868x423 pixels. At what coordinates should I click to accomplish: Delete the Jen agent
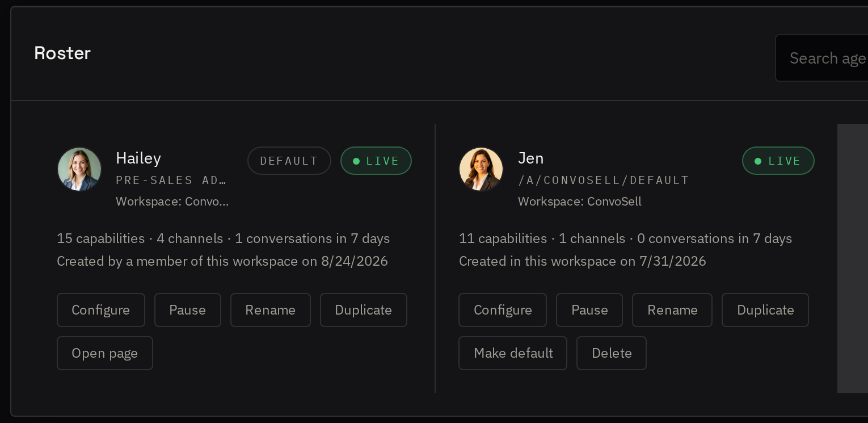pos(612,353)
